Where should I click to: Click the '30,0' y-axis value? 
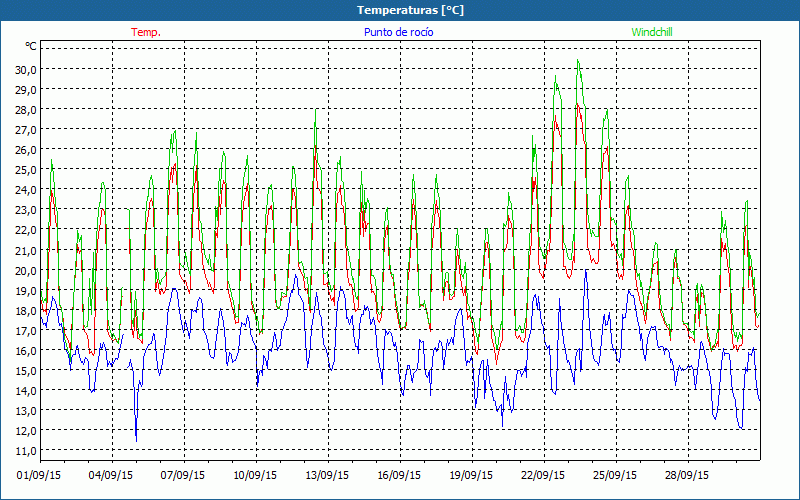click(26, 70)
